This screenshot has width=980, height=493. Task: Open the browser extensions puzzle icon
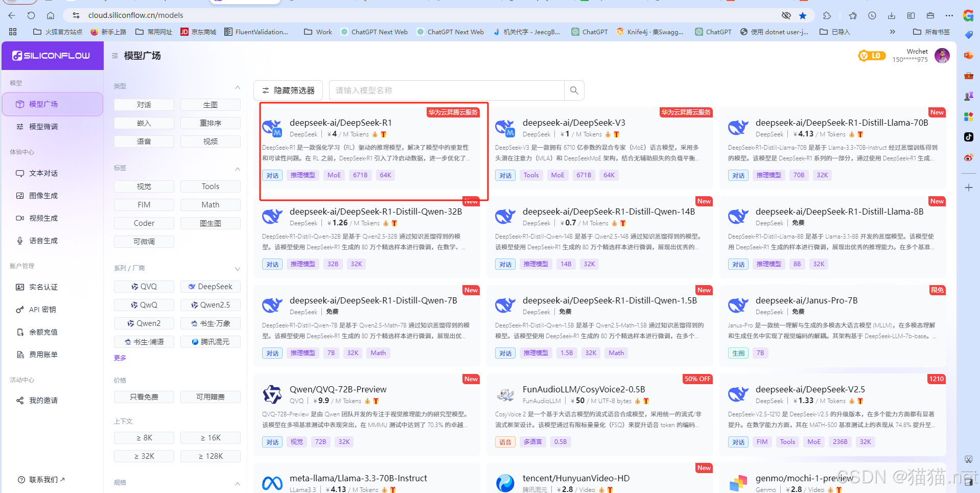[x=827, y=15]
